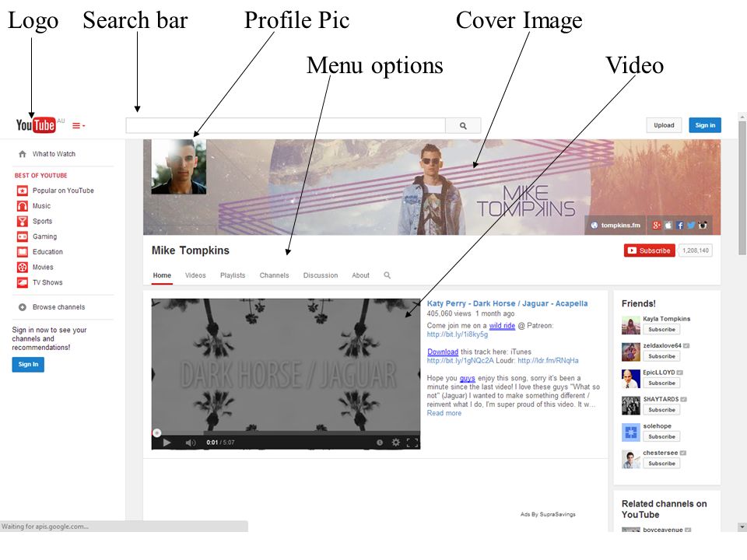The height and width of the screenshot is (560, 747).
Task: Click the Ads By SupraSavings text
Action: 548,514
